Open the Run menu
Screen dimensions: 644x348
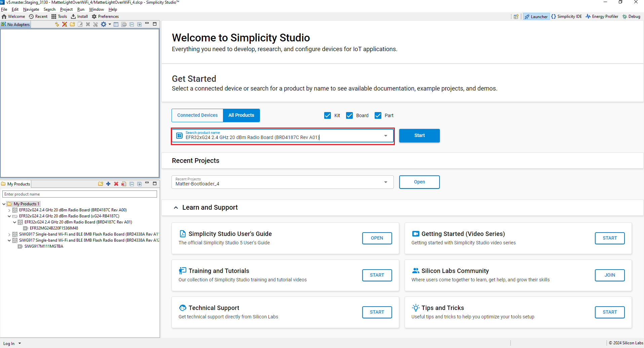tap(81, 9)
